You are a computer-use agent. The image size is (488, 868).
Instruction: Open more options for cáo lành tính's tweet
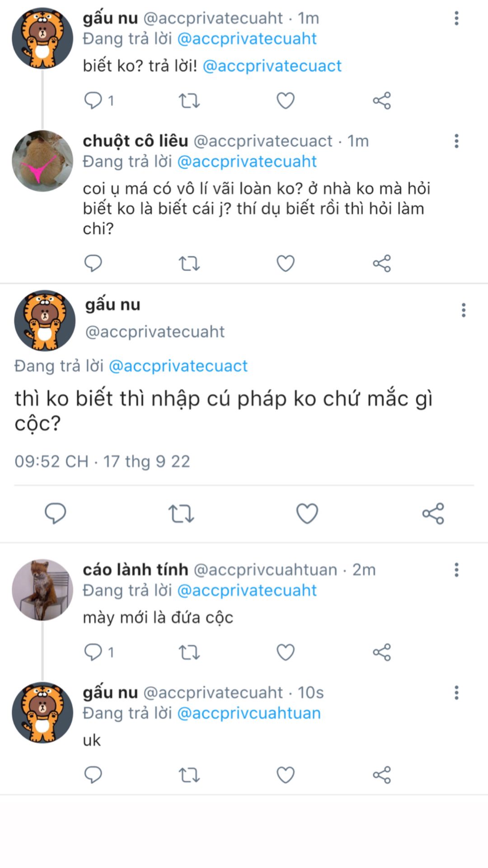[456, 570]
